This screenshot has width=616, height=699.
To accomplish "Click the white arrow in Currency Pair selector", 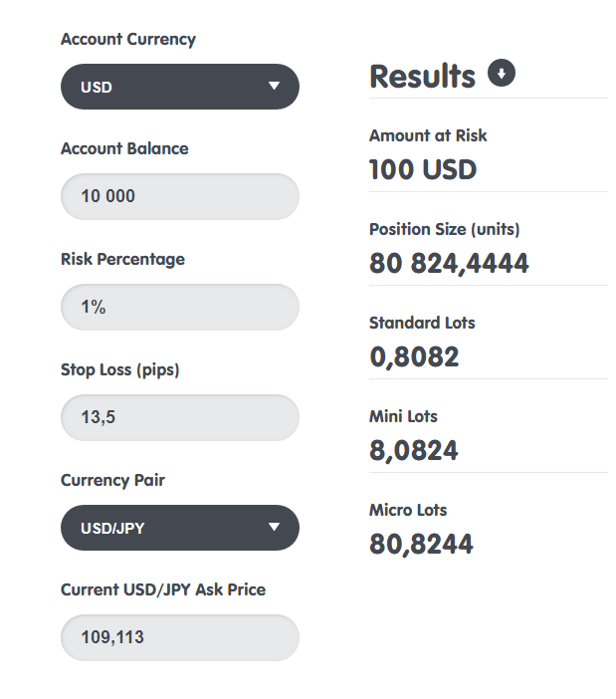I will tap(274, 528).
